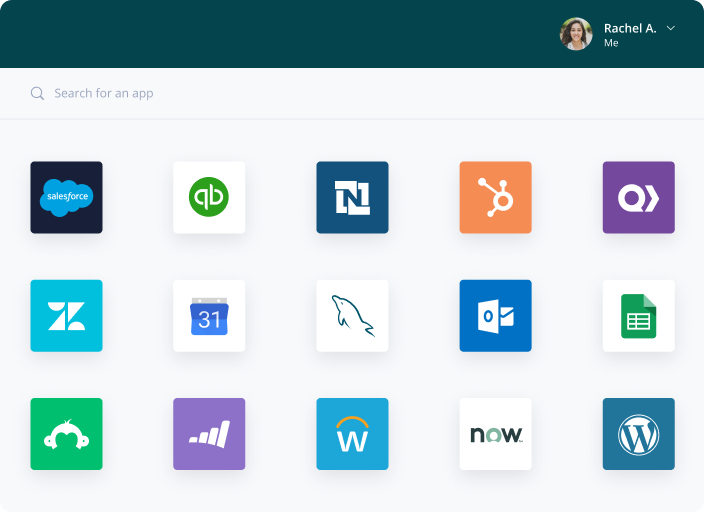Open the Salesforce app tile
This screenshot has width=704, height=512.
pos(66,197)
